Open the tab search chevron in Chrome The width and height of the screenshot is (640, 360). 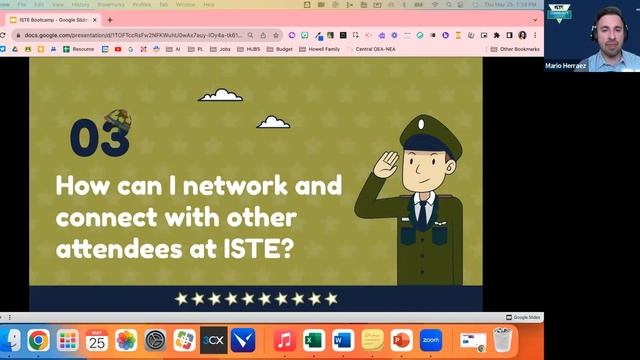coord(535,20)
